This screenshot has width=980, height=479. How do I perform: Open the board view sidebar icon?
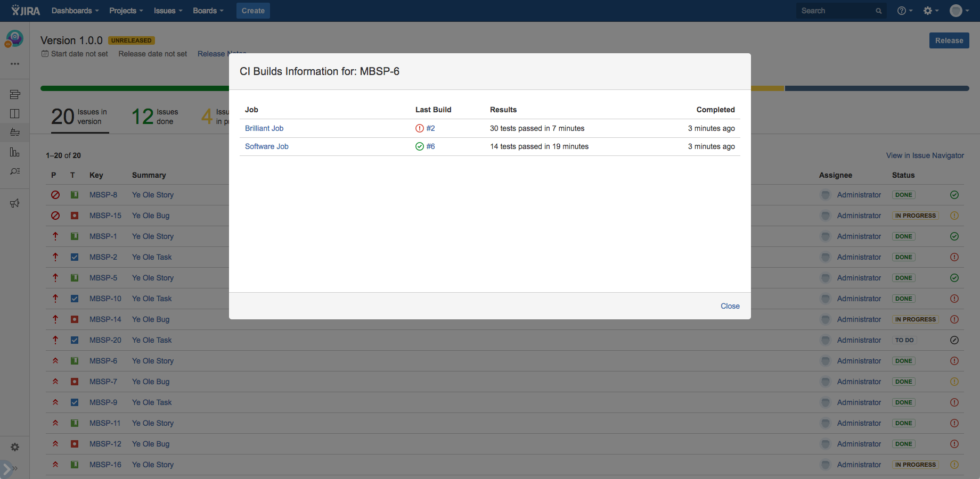click(x=15, y=113)
